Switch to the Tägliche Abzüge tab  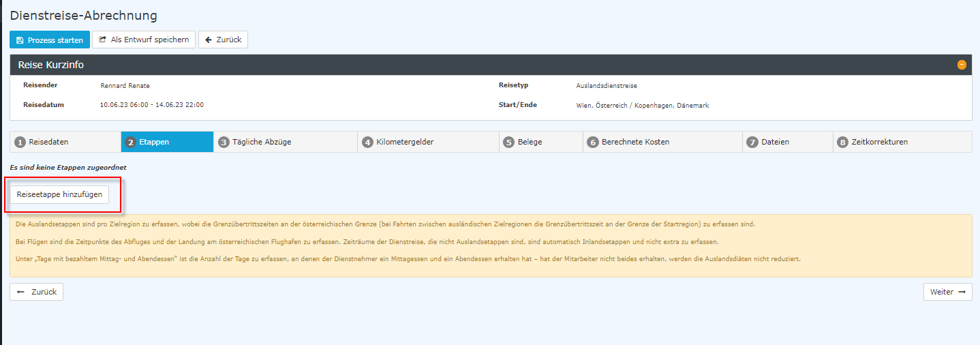(285, 142)
